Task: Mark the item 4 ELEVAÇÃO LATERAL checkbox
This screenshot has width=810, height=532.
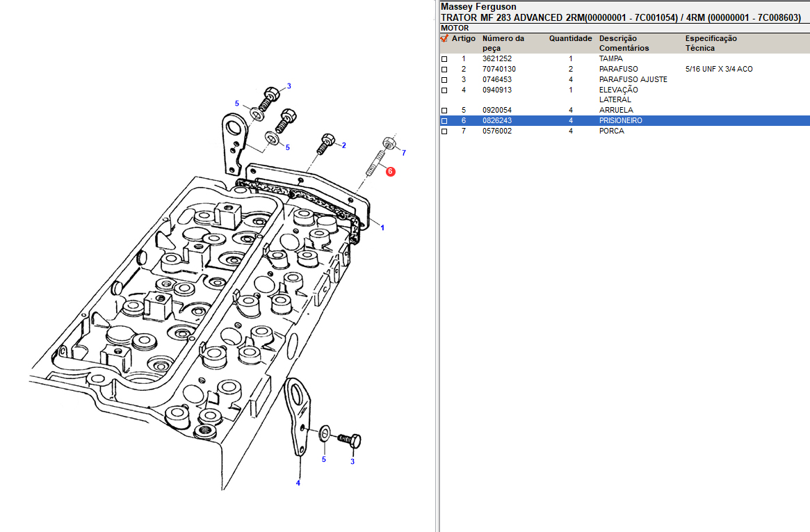Action: [444, 90]
